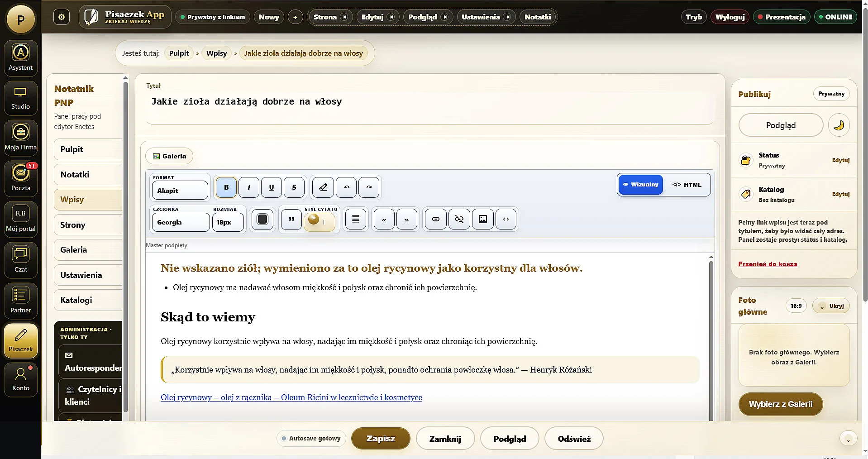Open Konto user icon

tap(20, 379)
